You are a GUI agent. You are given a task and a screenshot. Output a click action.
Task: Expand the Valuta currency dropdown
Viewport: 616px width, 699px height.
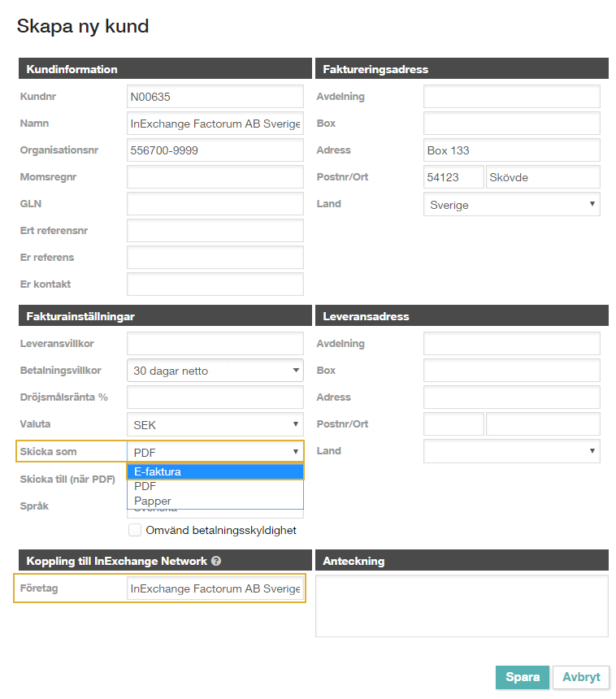click(x=215, y=424)
